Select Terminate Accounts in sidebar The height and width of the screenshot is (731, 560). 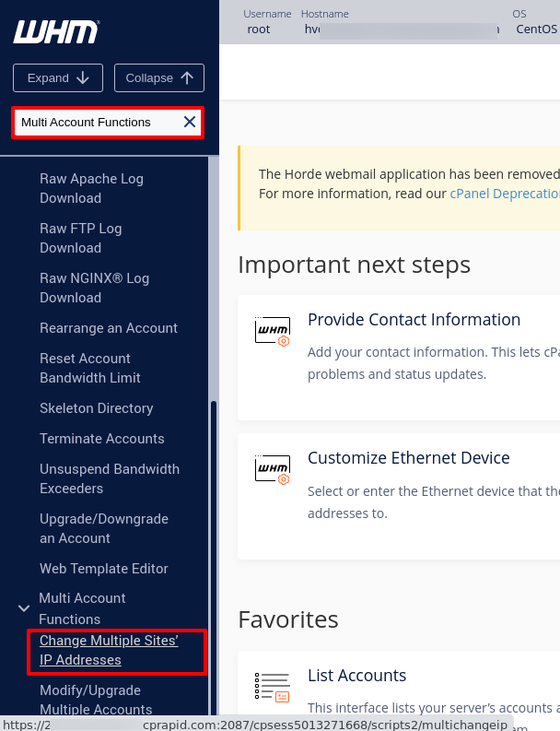101,439
